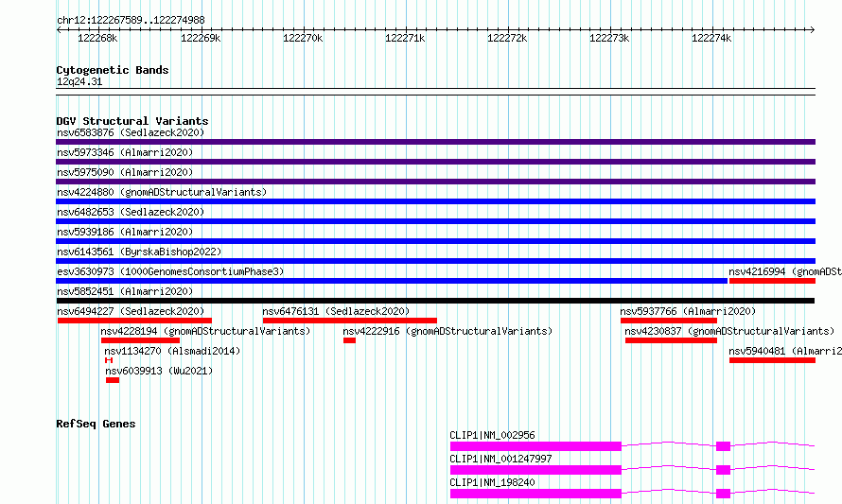Image resolution: width=842 pixels, height=504 pixels.
Task: Click the small magenta exon of CLIP1|NM_002956
Action: [x=724, y=446]
